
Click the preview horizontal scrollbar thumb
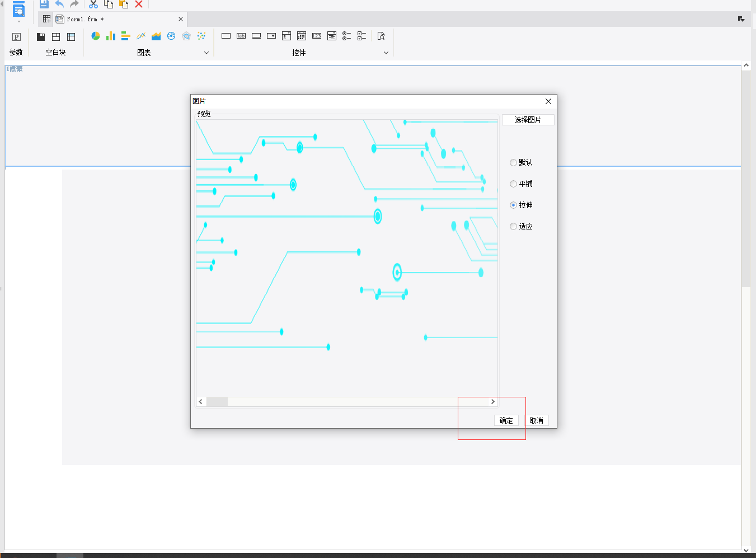tap(217, 401)
